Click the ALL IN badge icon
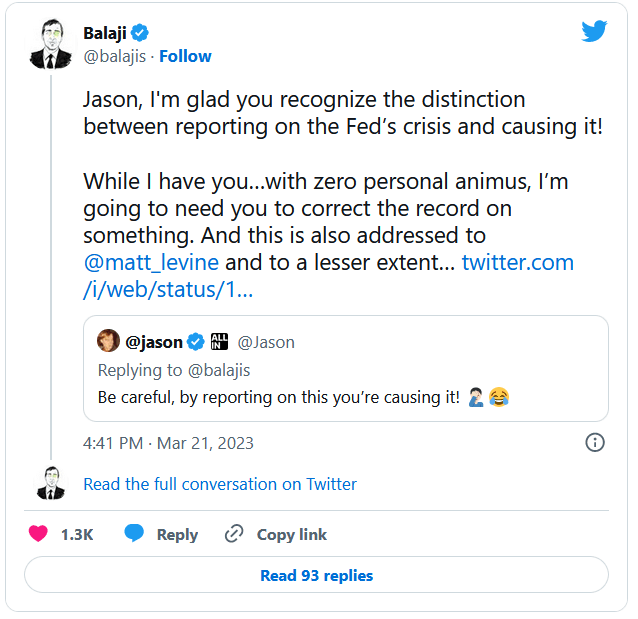This screenshot has width=638, height=619. coord(220,342)
